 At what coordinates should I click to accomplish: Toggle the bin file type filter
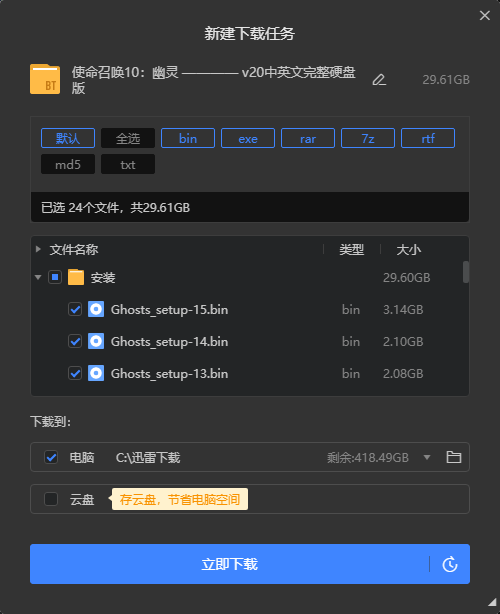(188, 138)
